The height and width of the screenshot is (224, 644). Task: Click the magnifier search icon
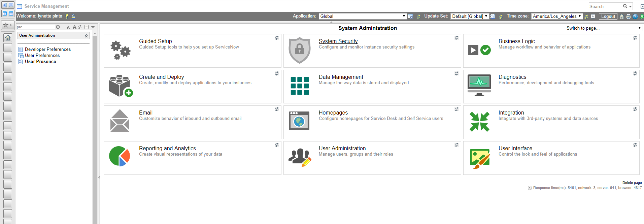[x=625, y=6]
